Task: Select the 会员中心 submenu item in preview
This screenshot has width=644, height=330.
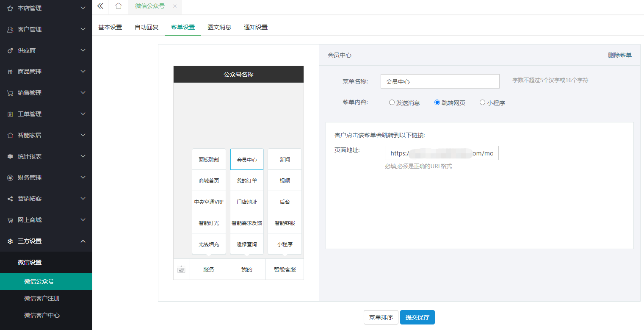Action: [247, 159]
